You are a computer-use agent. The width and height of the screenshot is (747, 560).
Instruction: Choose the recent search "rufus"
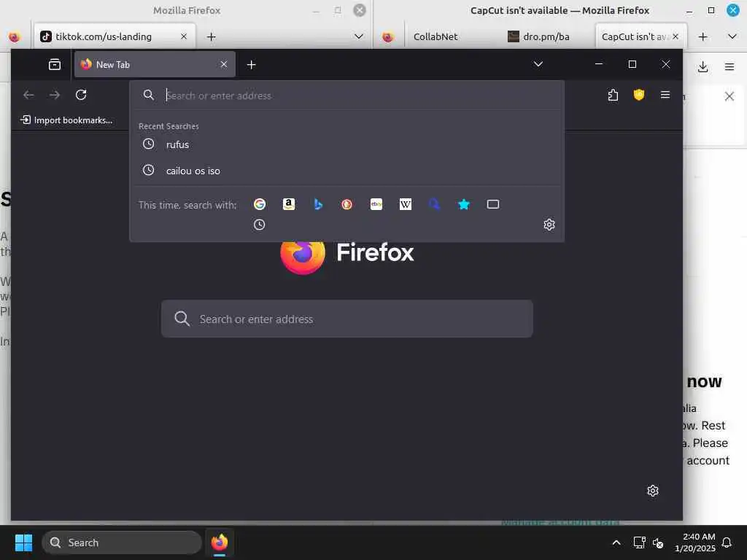click(x=347, y=144)
